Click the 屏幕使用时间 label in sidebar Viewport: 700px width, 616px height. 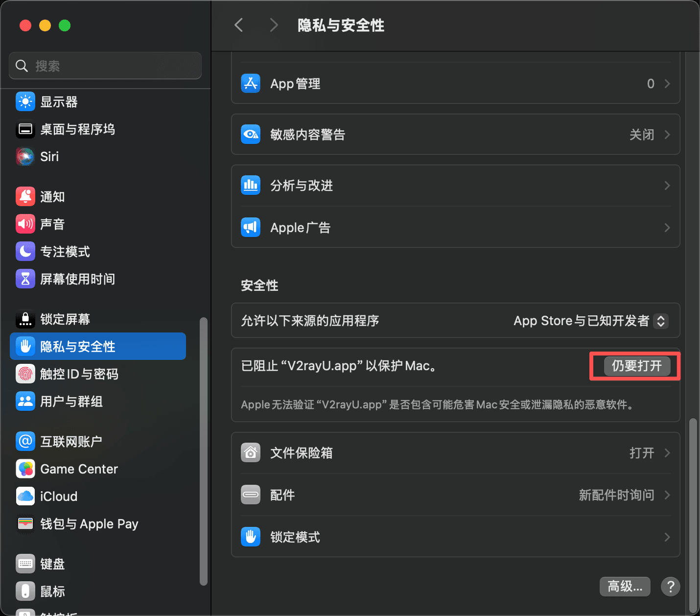[x=77, y=279]
